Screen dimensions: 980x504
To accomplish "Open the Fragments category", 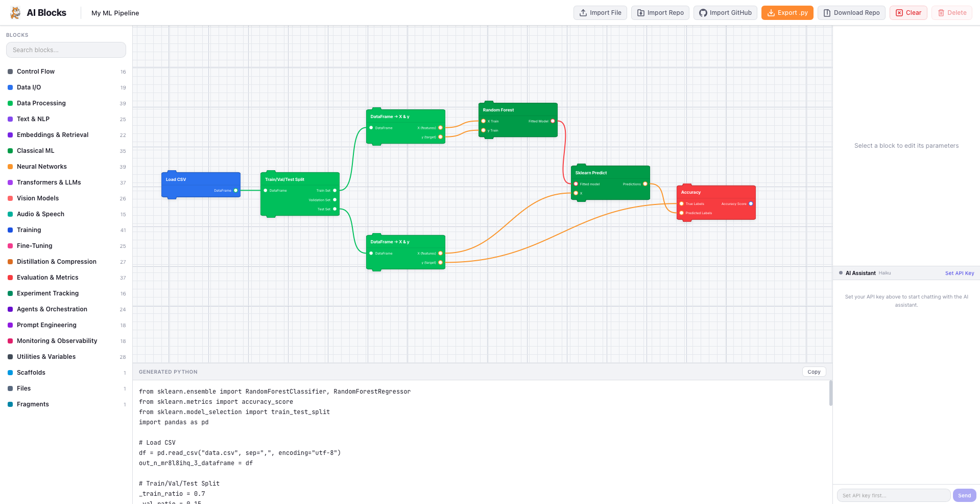I will 66,404.
